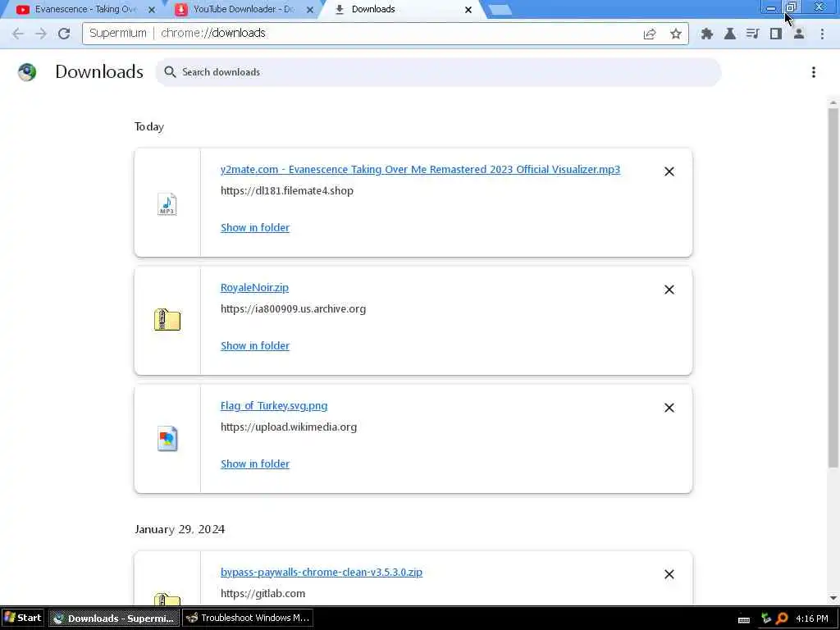Click the Search downloads field
This screenshot has width=840, height=630.
click(x=438, y=72)
